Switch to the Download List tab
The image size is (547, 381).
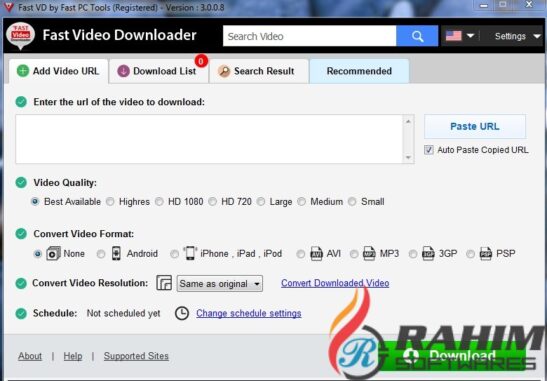[159, 71]
